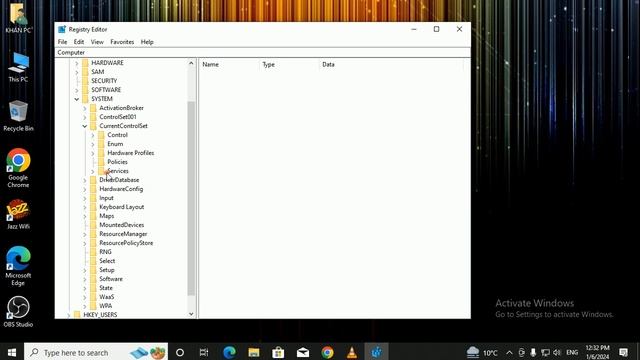Open Task View in the taskbar
Screen dimensions: 640x360
pos(204,352)
